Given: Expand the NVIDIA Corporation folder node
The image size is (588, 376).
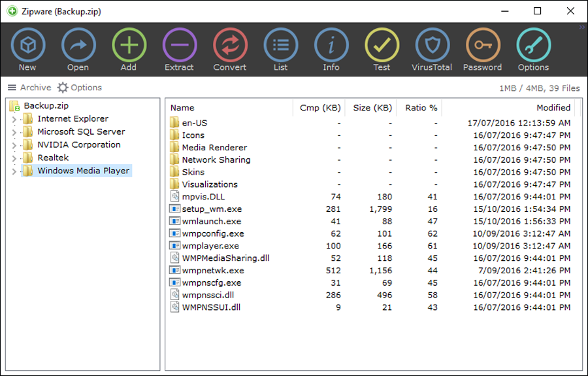Looking at the screenshot, I should (14, 145).
